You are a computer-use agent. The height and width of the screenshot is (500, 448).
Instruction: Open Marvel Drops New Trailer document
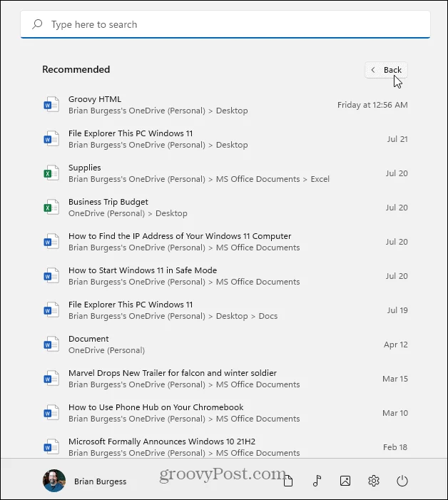[225, 379]
